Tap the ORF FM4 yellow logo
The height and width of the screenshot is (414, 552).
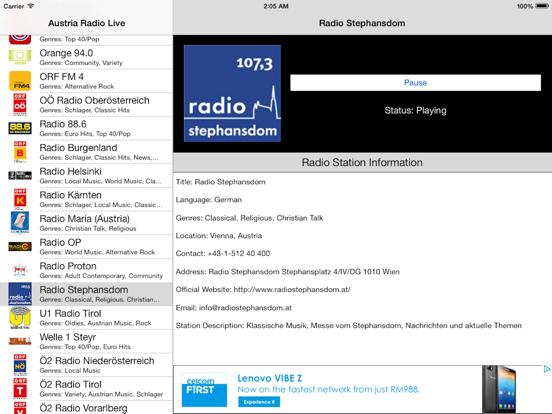(20, 81)
